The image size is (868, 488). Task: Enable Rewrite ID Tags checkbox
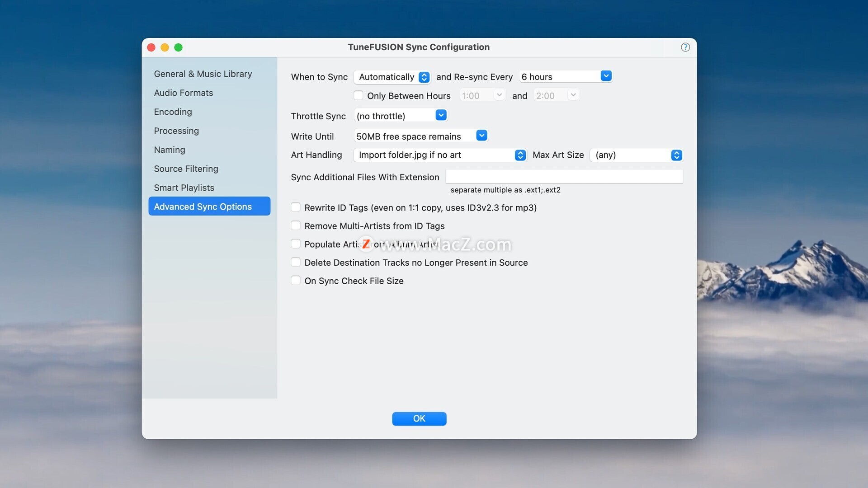[295, 207]
